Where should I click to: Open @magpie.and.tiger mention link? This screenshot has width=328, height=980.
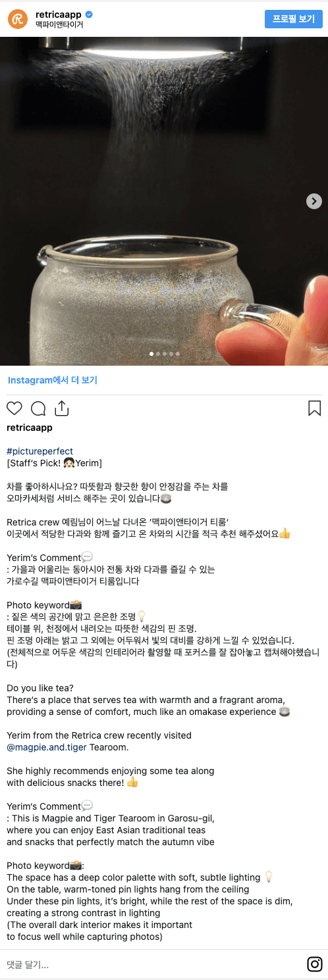47,747
